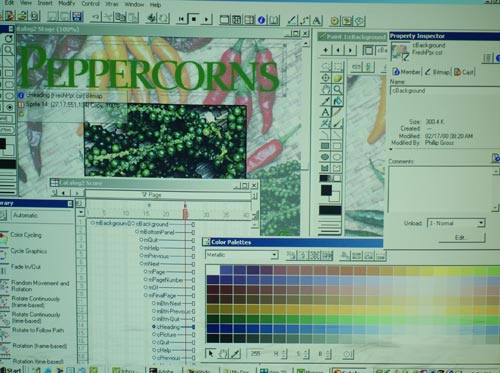Click the Save disk icon in toolbar
Screen dimensions: 500x373
[x=77, y=17]
